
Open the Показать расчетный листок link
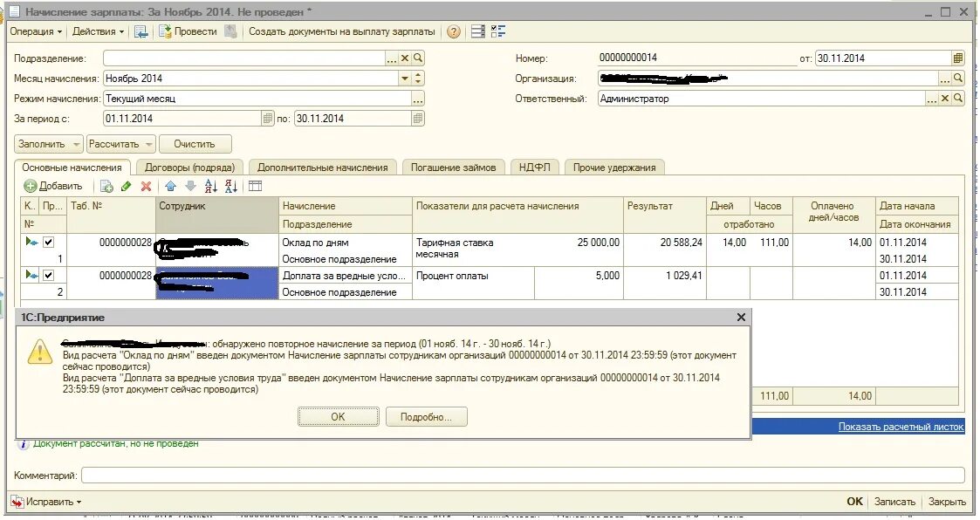pyautogui.click(x=901, y=427)
